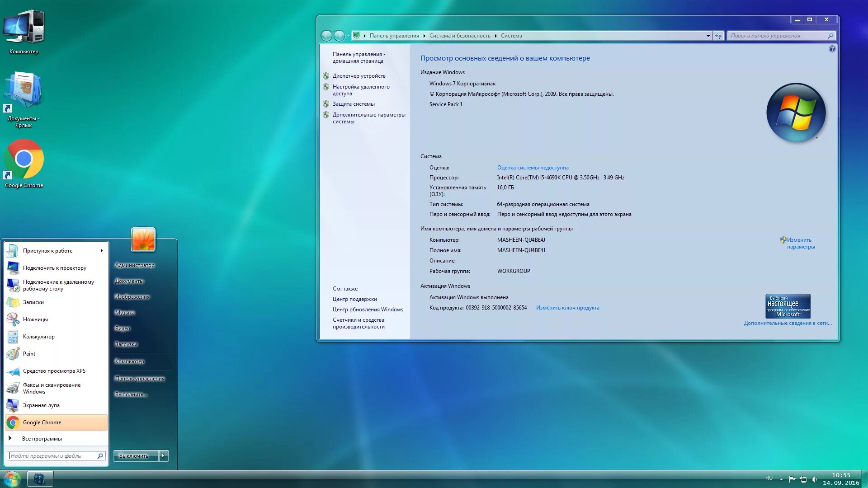Click the refresh button in address bar
This screenshot has width=868, height=488.
pyautogui.click(x=718, y=36)
